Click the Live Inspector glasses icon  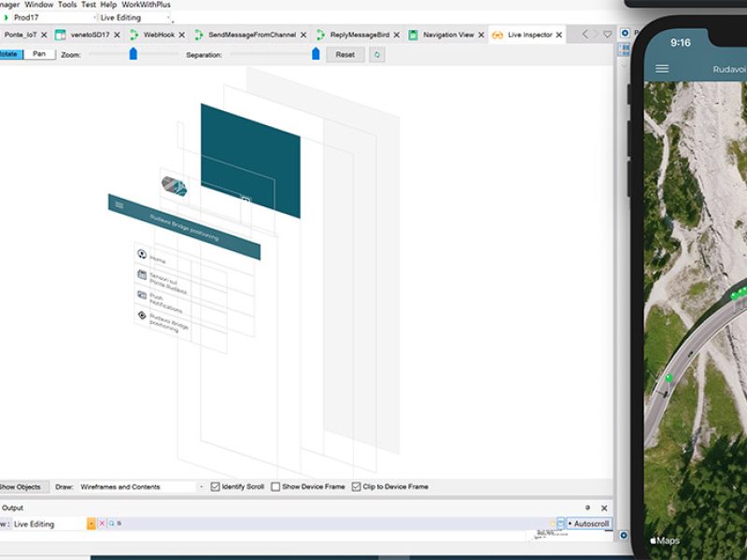coord(498,35)
